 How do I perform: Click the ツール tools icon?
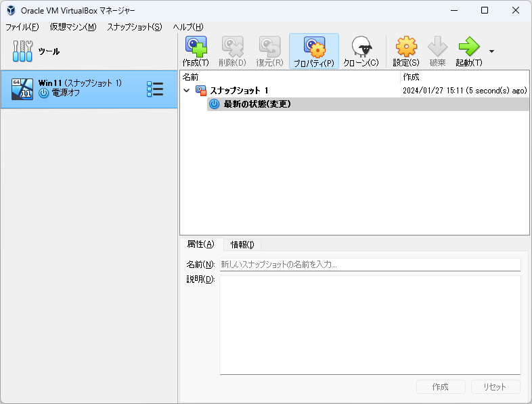(22, 51)
